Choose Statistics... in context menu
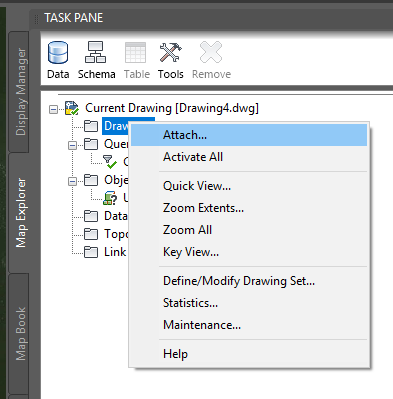The image size is (393, 399). 249,303
